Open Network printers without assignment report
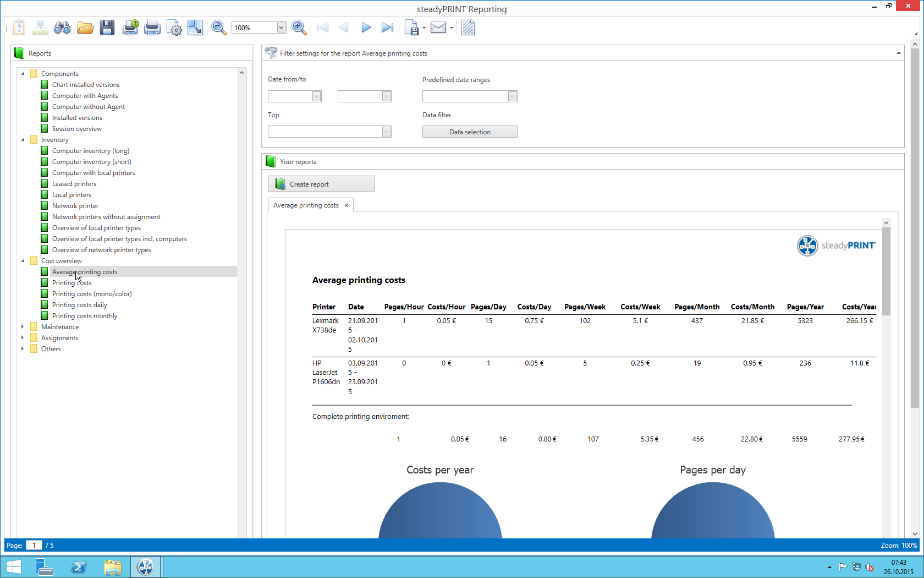This screenshot has height=578, width=924. pos(106,217)
